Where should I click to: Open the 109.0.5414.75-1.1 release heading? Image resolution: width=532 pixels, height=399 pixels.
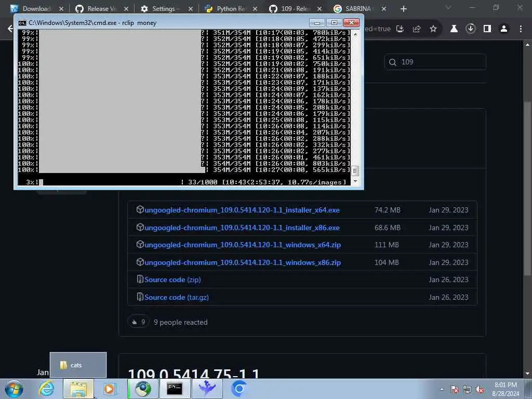coord(194,374)
